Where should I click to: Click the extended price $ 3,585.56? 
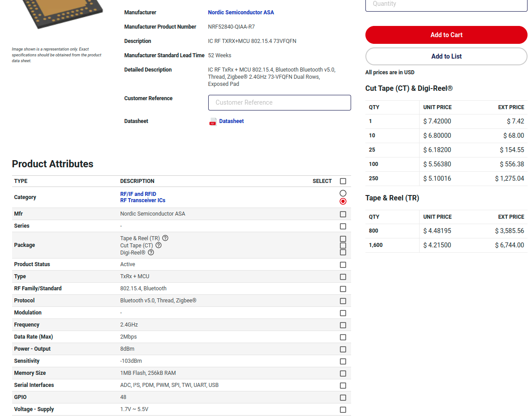[509, 231]
